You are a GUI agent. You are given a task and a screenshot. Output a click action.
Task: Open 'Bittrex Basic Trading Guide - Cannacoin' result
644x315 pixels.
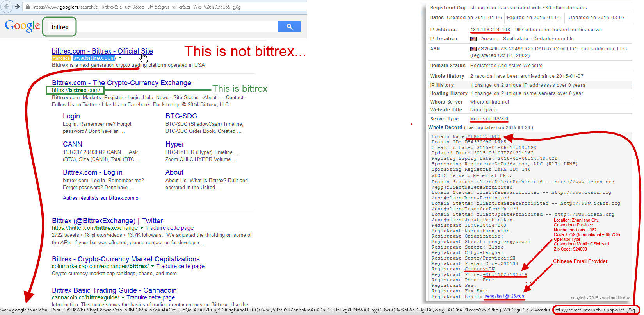(x=114, y=290)
